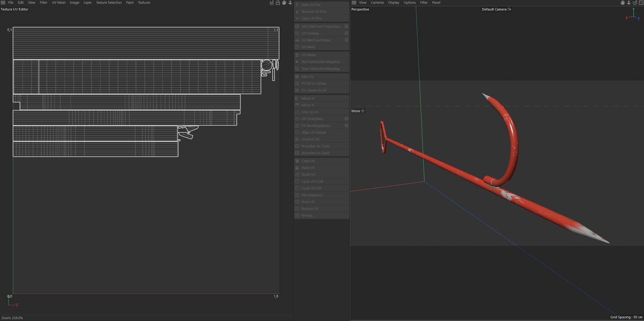Open the File menu in UV editor
The width and height of the screenshot is (644, 321).
pyautogui.click(x=11, y=3)
